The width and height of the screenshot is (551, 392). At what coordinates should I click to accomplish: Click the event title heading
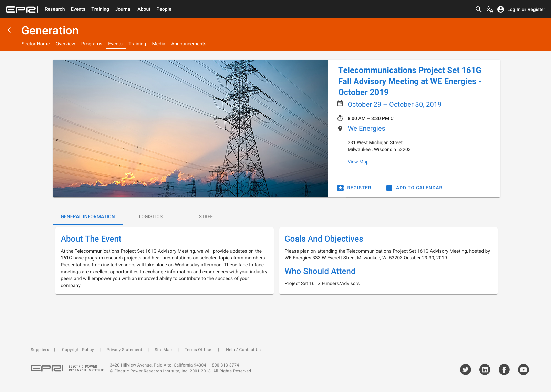[410, 81]
